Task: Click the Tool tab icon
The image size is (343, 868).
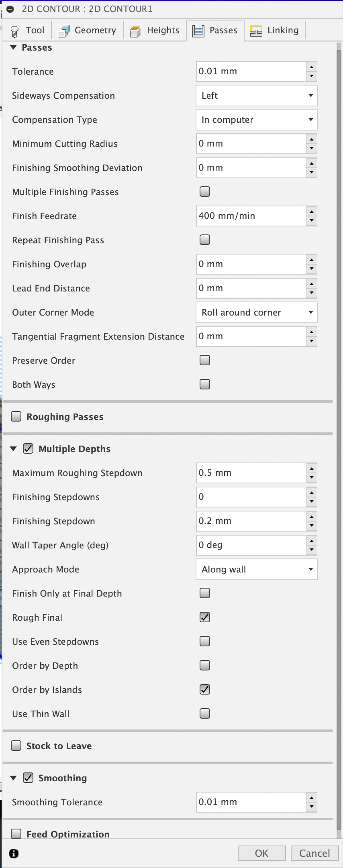Action: click(15, 31)
